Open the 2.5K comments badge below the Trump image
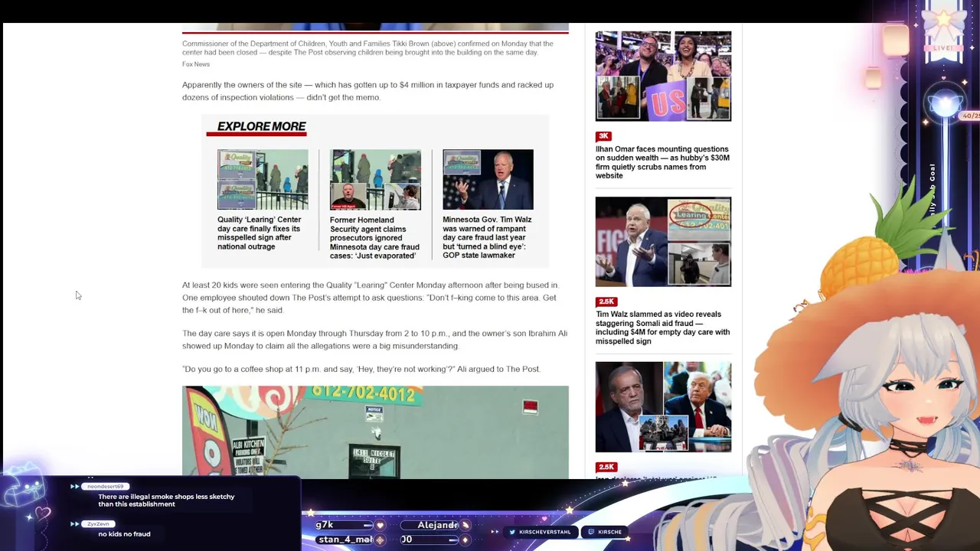This screenshot has width=980, height=551. tap(606, 467)
